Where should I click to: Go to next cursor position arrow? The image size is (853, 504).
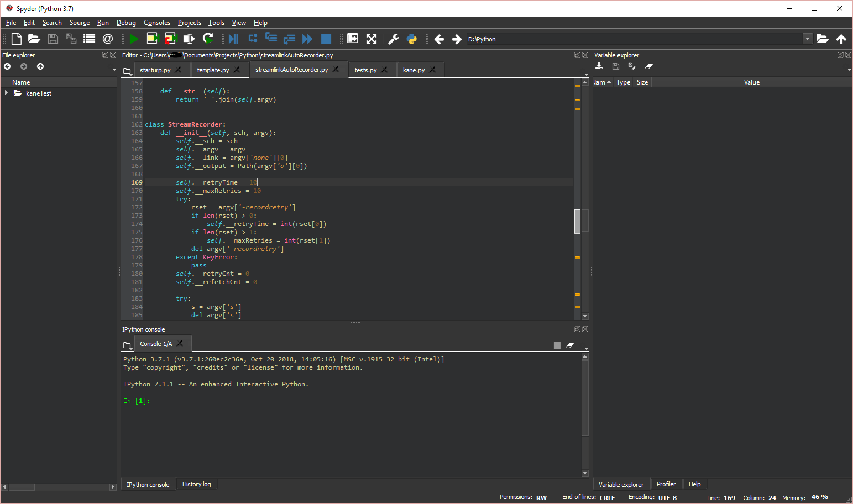point(457,39)
